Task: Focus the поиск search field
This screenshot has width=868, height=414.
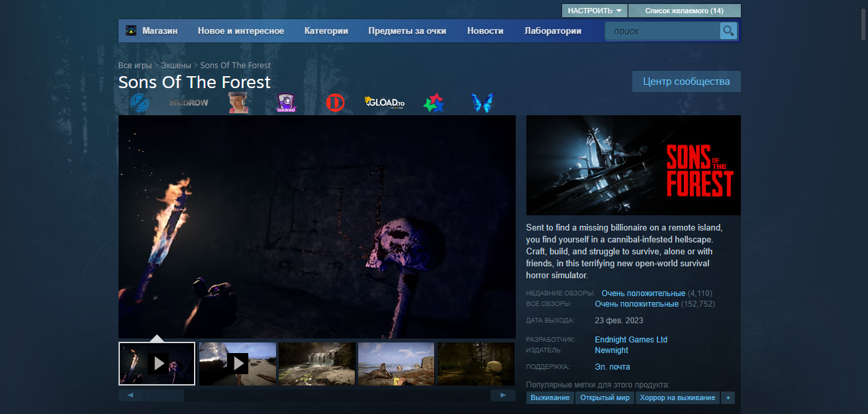Action: tap(663, 31)
